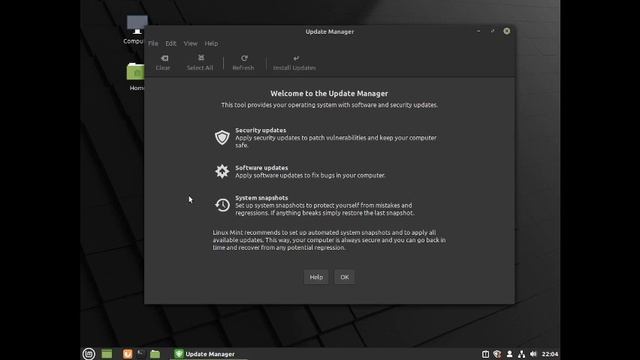Viewport: 640px width, 360px height.
Task: Open the Help menu
Action: (211, 43)
